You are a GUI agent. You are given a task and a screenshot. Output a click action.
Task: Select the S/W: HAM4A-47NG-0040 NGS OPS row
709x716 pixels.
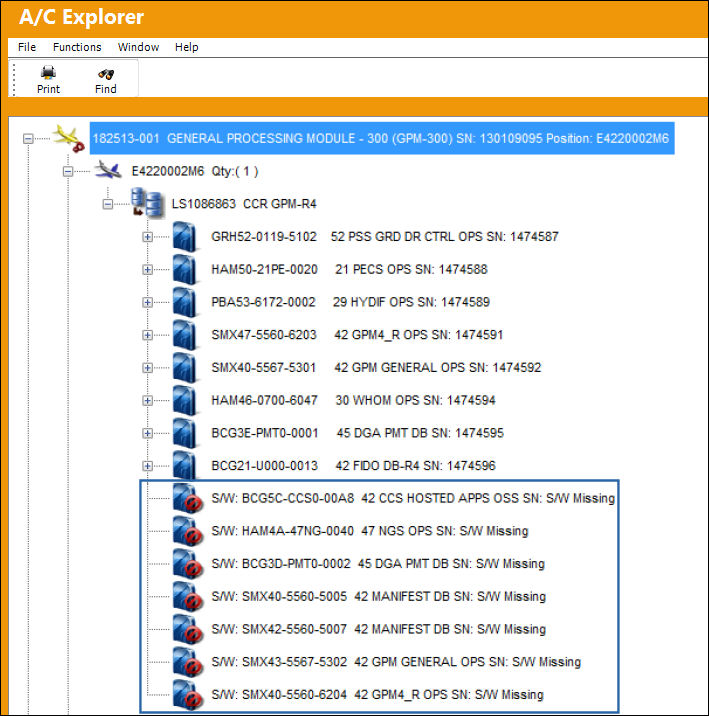(x=370, y=531)
